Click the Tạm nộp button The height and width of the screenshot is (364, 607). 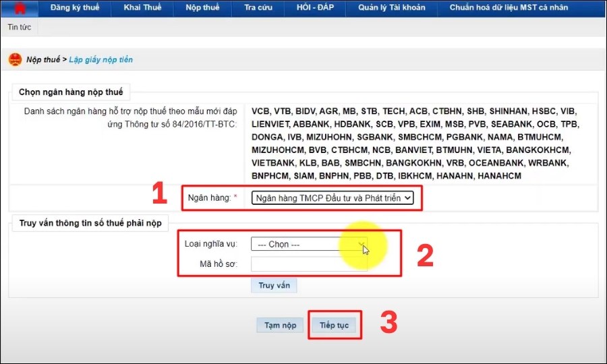[x=280, y=325]
